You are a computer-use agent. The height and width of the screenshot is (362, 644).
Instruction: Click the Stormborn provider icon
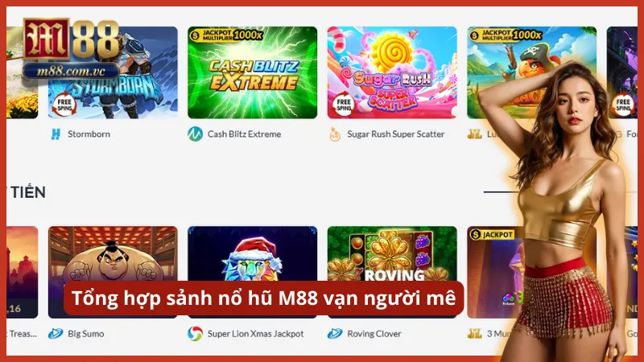coord(56,134)
